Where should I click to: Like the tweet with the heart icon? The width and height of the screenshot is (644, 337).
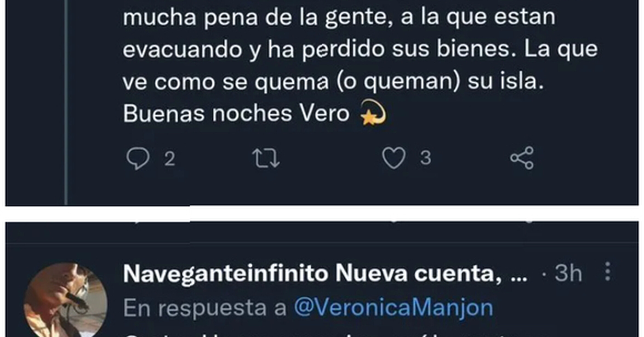[x=394, y=158]
